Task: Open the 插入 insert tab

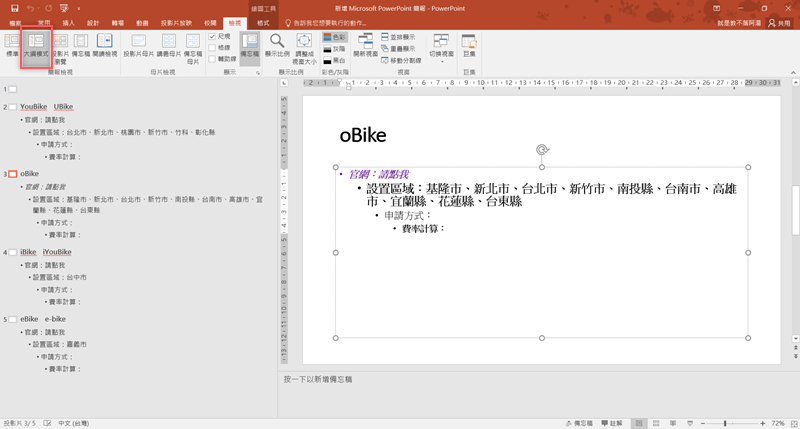Action: click(68, 21)
